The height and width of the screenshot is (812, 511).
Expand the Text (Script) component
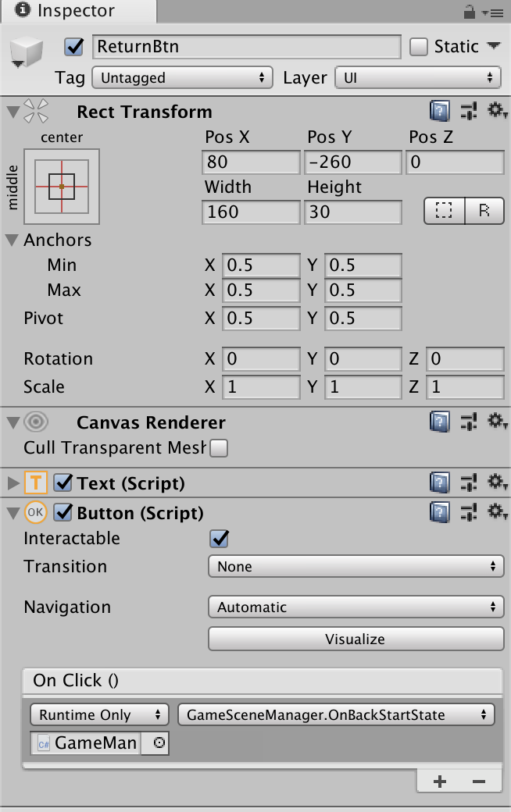[x=13, y=483]
